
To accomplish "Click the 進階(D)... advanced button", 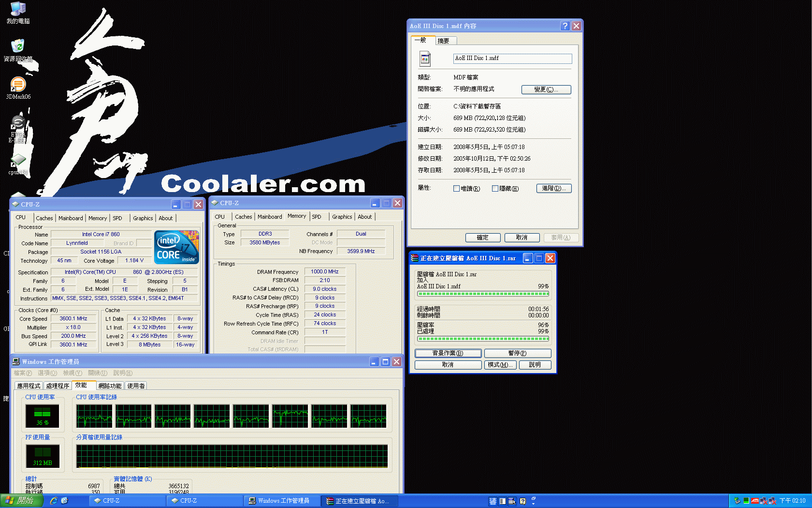I will point(554,188).
